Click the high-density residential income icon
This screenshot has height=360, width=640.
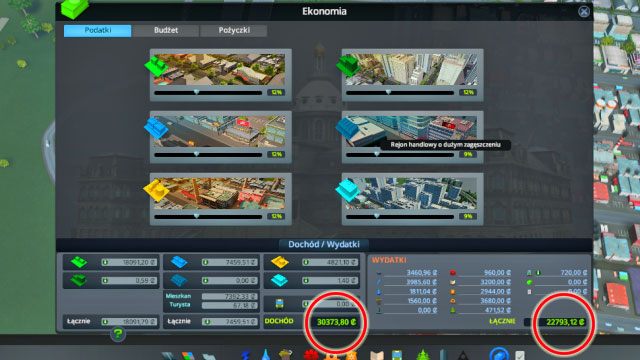[x=79, y=280]
